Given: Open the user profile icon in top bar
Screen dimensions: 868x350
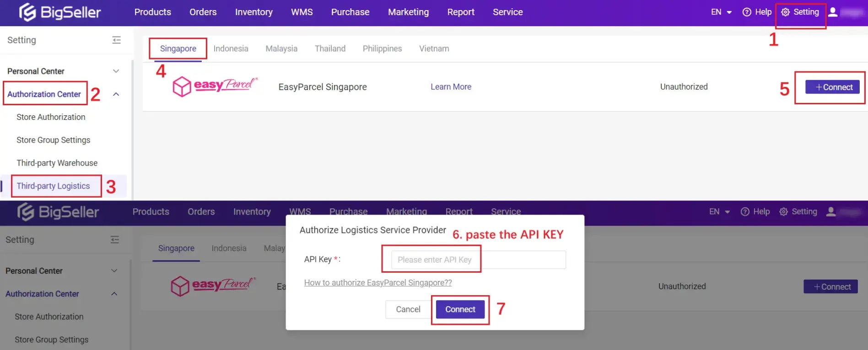Looking at the screenshot, I should [x=833, y=12].
